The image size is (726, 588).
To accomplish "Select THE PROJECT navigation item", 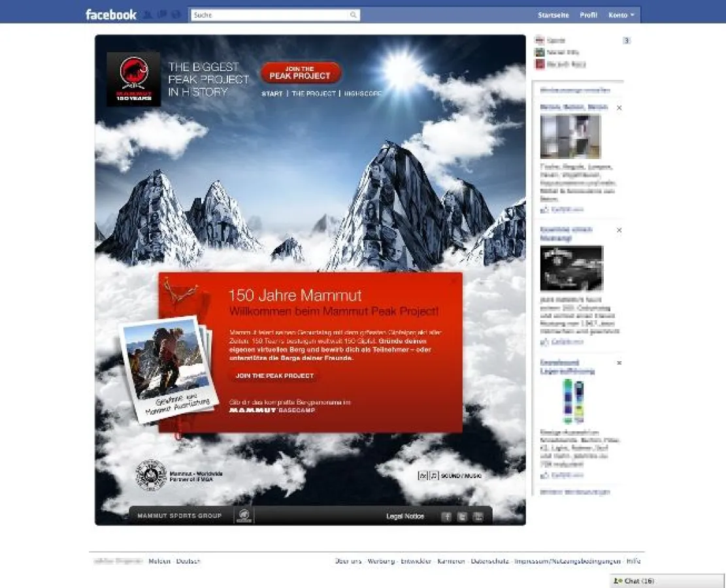I will [313, 94].
